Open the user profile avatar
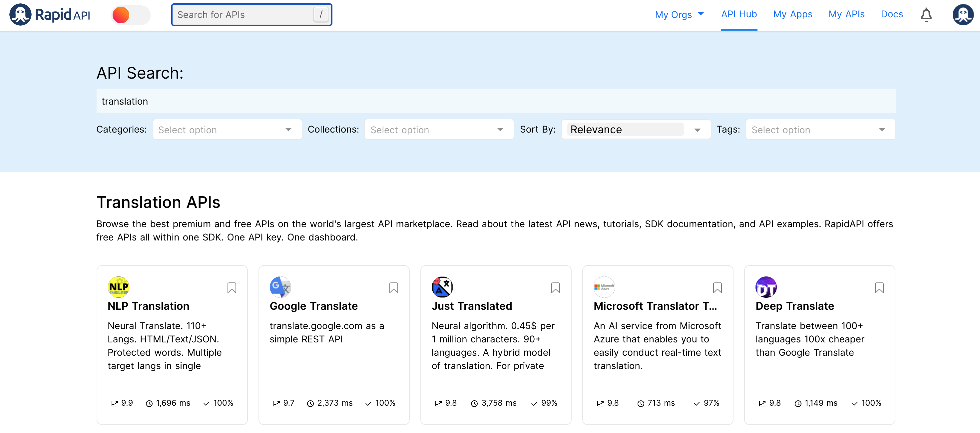 962,15
